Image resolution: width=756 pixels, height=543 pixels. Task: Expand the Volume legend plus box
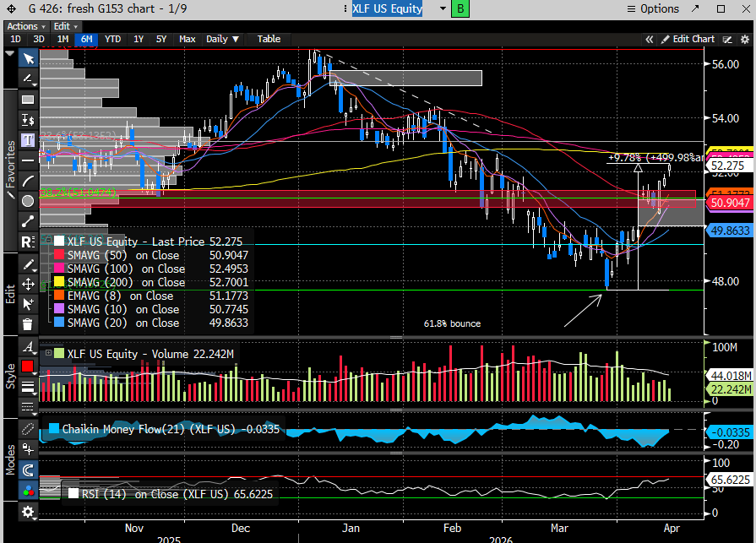[x=49, y=353]
